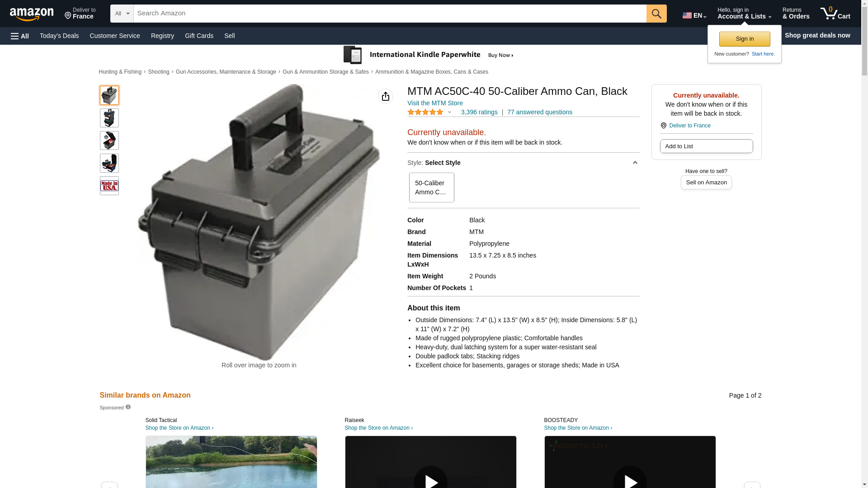Open the Visit the MTM Store link
This screenshot has height=488, width=868.
pyautogui.click(x=435, y=103)
